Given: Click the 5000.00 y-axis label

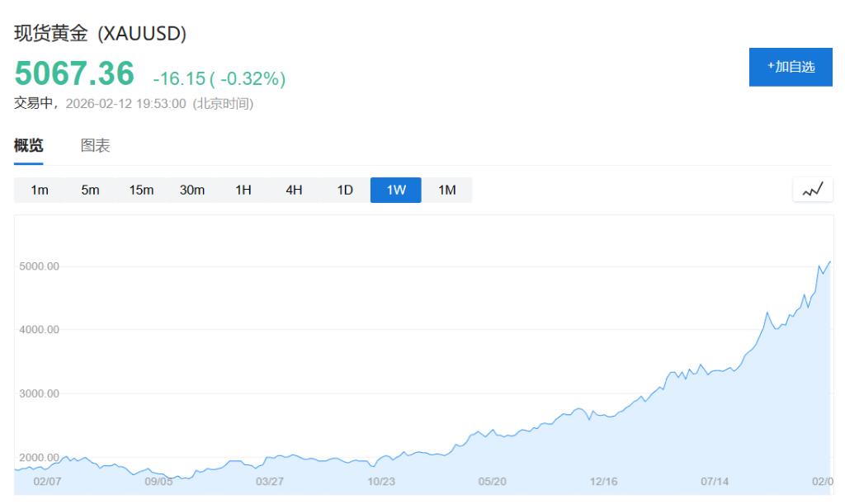Looking at the screenshot, I should (x=39, y=266).
